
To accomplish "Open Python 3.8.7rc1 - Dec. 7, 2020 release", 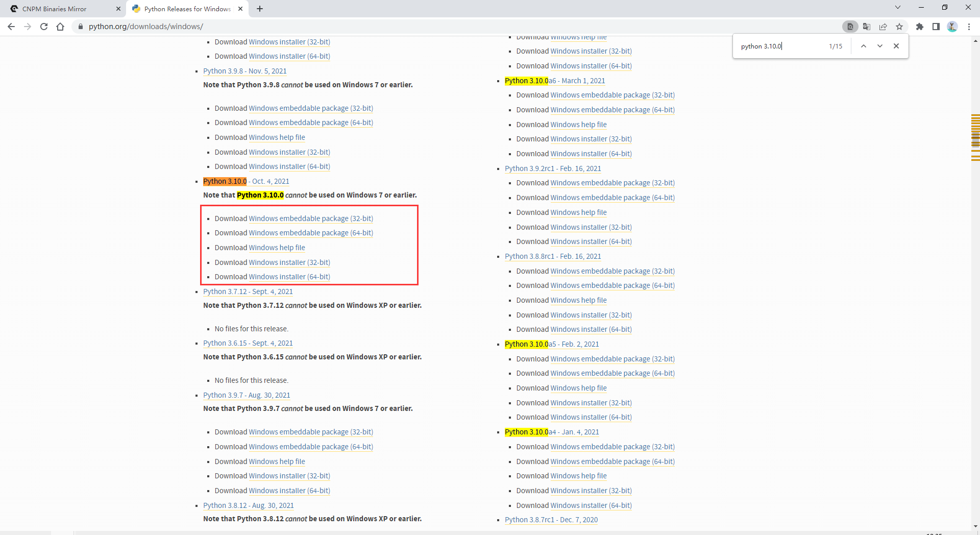I will (x=551, y=520).
